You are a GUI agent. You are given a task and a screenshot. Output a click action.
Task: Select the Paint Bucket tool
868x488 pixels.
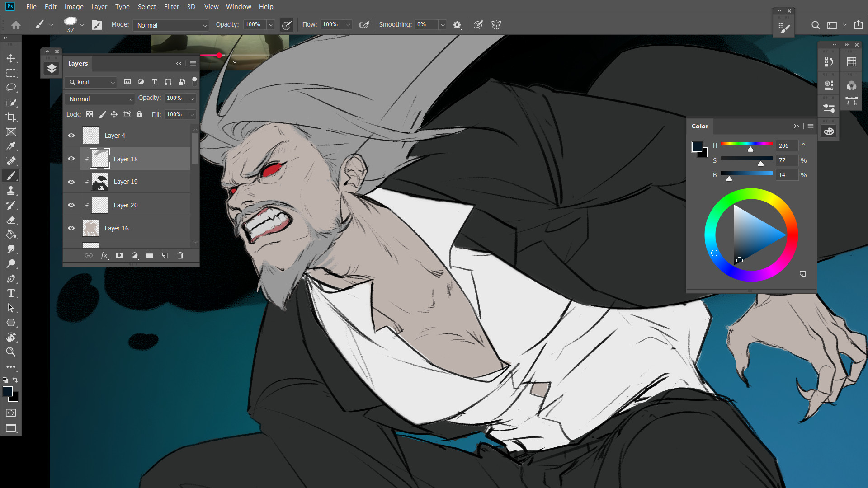[x=11, y=235]
